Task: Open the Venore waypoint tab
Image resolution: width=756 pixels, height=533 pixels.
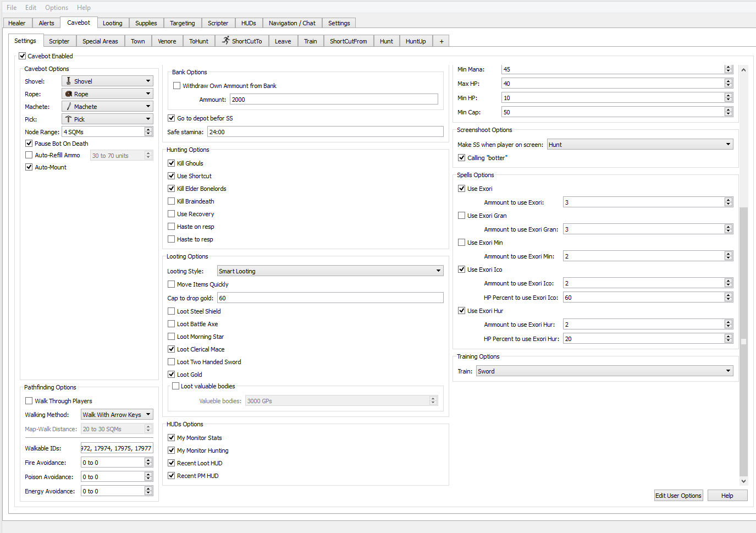Action: 167,41
